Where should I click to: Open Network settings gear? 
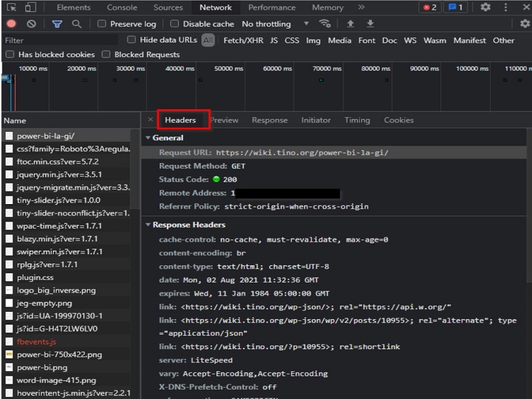[x=525, y=23]
